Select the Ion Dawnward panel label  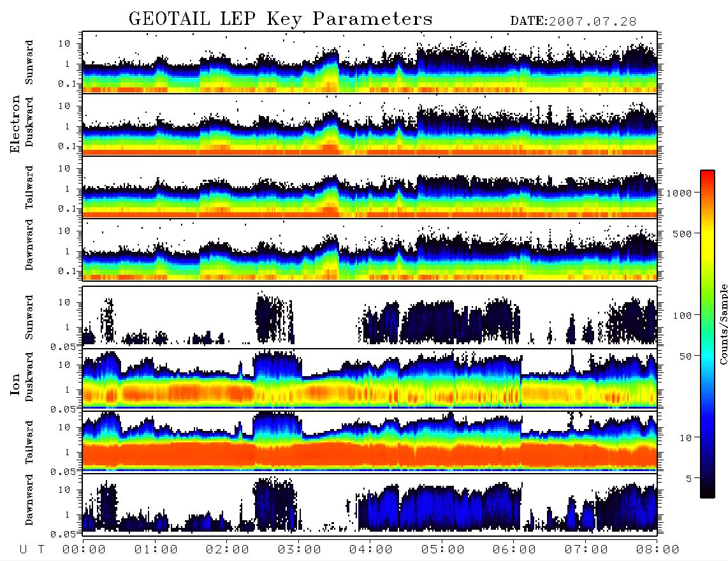tap(29, 500)
